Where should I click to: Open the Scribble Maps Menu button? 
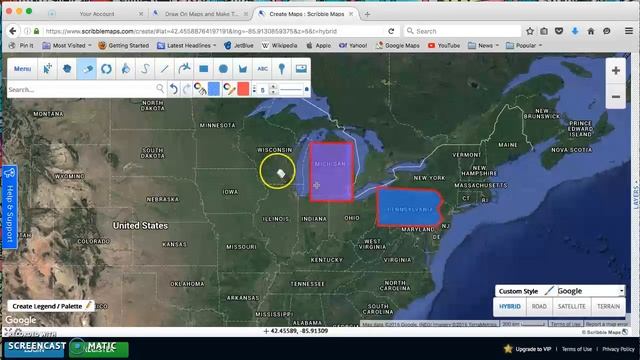point(22,69)
